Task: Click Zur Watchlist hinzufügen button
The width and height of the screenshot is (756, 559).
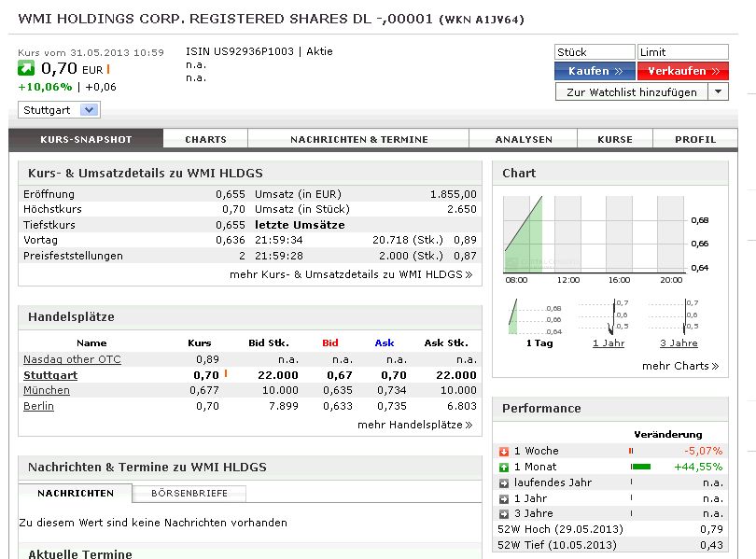Action: point(632,91)
